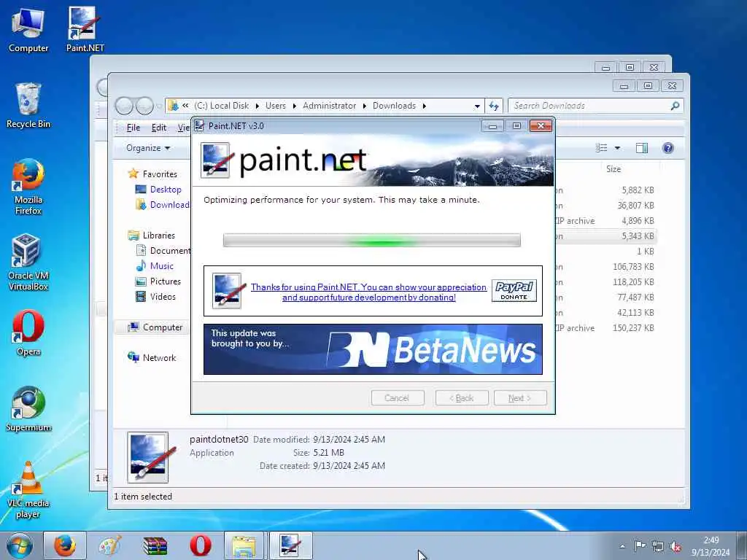Open the Recycle Bin on desktop
Viewport: 747px width, 560px height.
[x=28, y=106]
